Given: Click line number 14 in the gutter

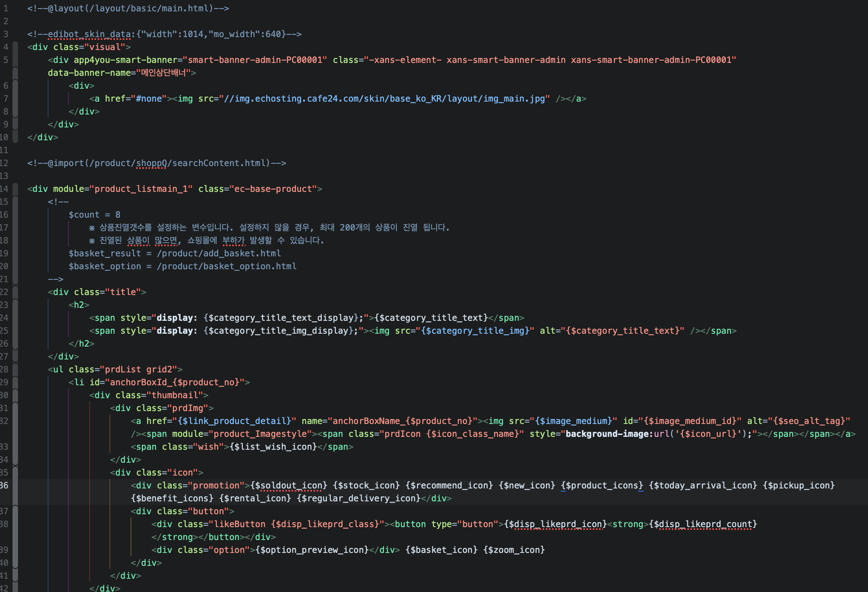Looking at the screenshot, I should point(4,189).
